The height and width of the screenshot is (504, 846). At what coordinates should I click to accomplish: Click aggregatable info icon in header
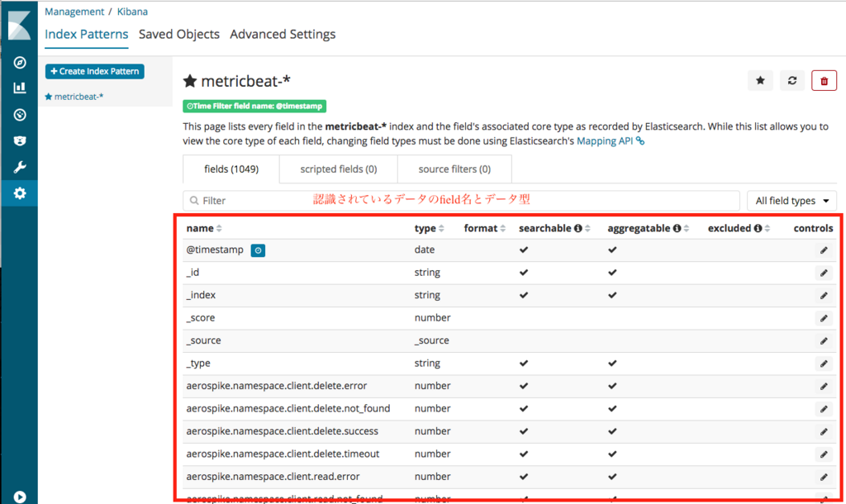coord(677,228)
